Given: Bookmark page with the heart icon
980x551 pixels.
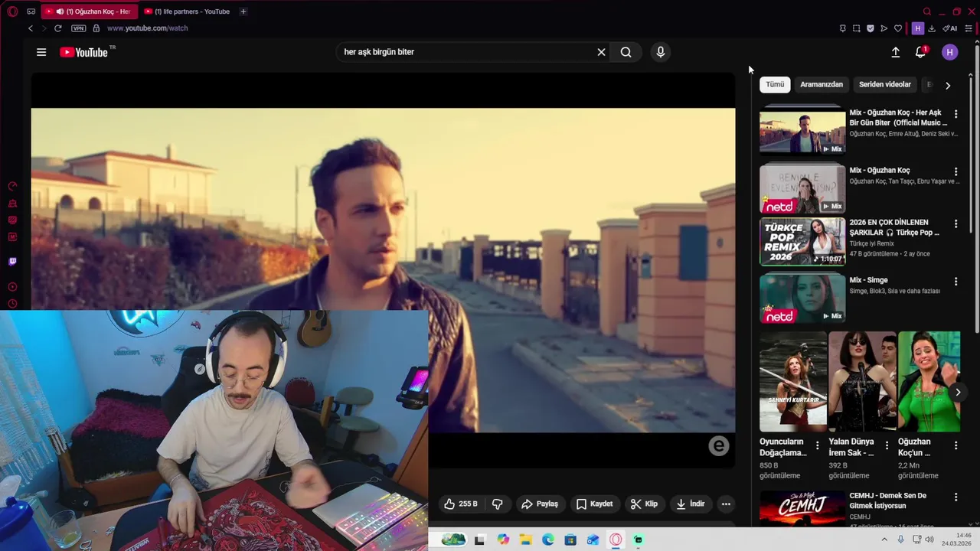Looking at the screenshot, I should (898, 28).
